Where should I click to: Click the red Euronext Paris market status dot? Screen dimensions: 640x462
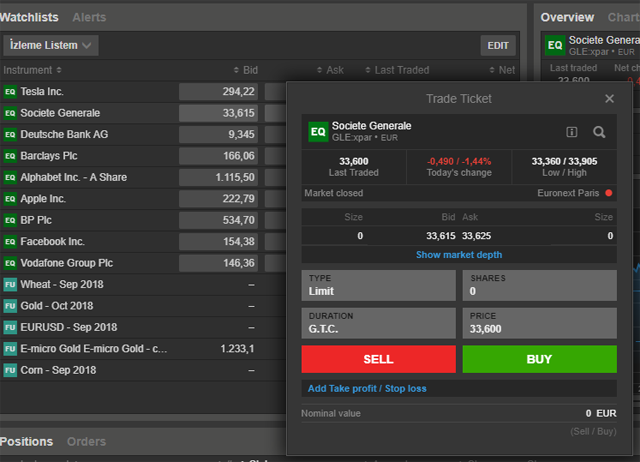coord(609,193)
